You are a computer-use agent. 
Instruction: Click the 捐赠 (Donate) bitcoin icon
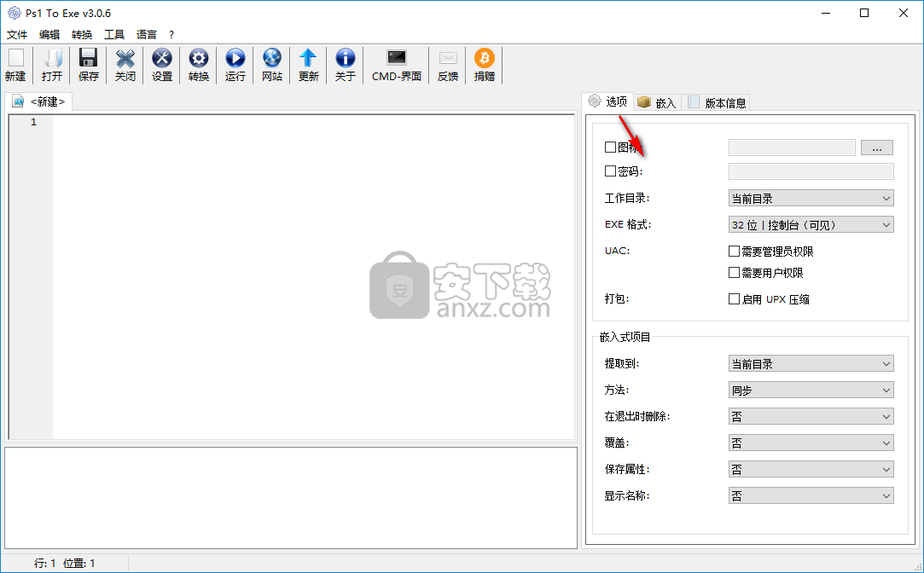tap(485, 58)
